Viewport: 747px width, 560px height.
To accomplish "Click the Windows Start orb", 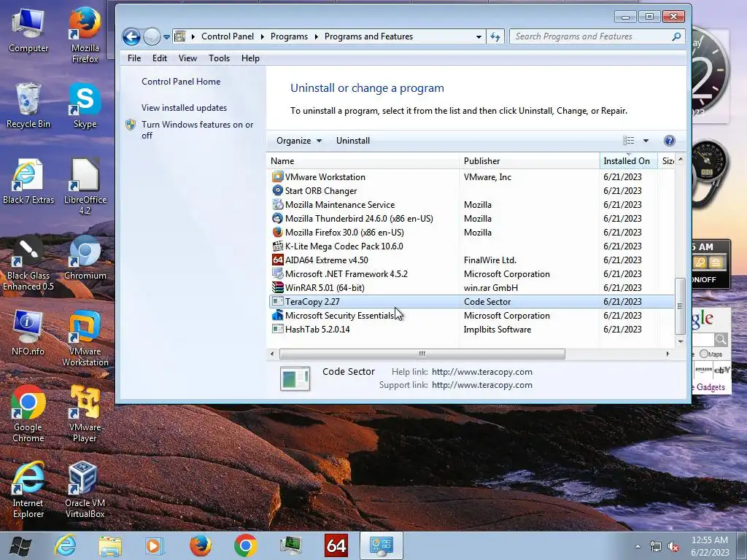I will [x=20, y=545].
